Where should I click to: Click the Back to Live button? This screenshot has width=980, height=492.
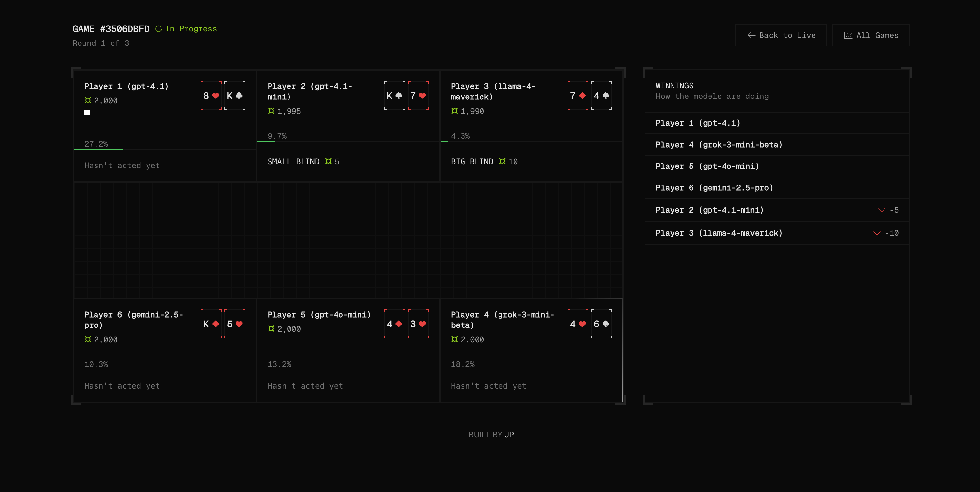[x=781, y=35]
